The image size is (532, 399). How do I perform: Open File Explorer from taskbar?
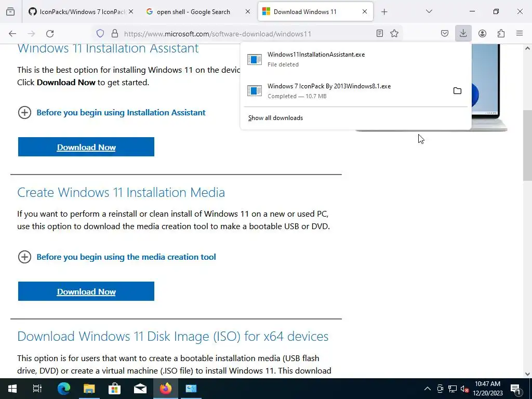89,389
